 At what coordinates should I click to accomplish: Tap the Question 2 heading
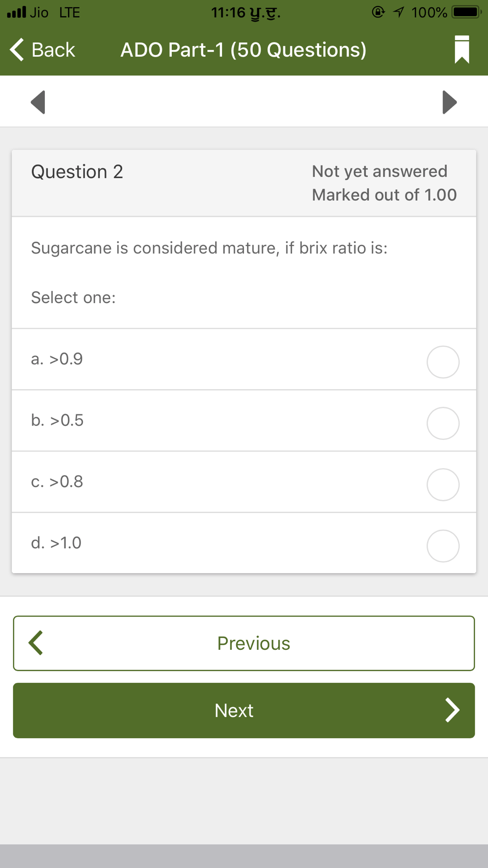pyautogui.click(x=77, y=172)
